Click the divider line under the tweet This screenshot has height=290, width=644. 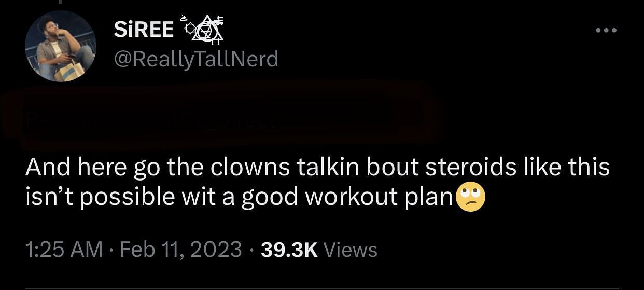pyautogui.click(x=322, y=287)
